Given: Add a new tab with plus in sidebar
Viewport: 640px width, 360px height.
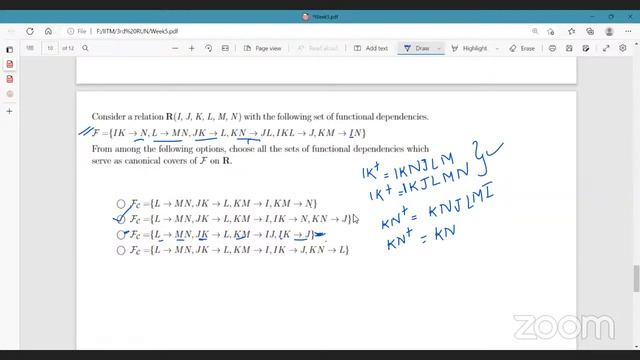Looking at the screenshot, I should click(10, 111).
